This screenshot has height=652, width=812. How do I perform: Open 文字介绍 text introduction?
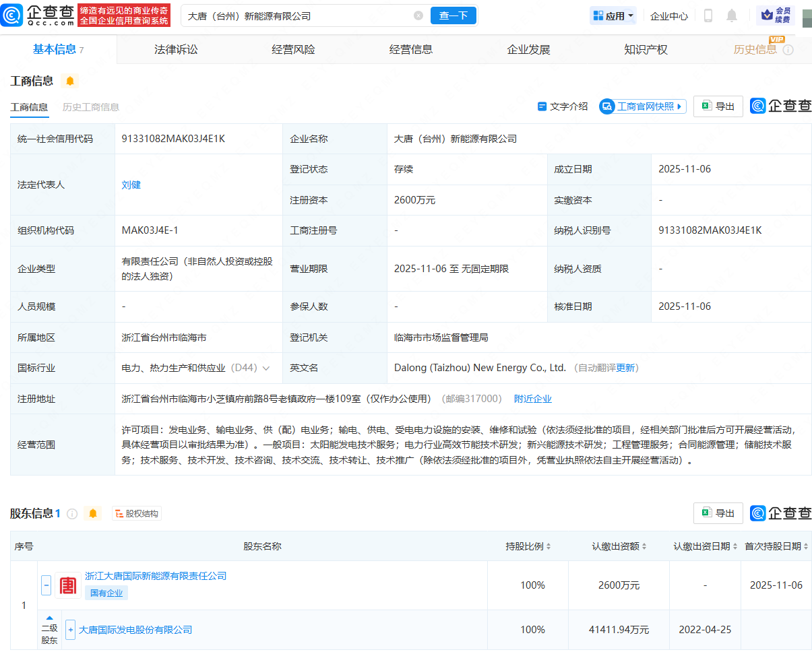tap(563, 106)
